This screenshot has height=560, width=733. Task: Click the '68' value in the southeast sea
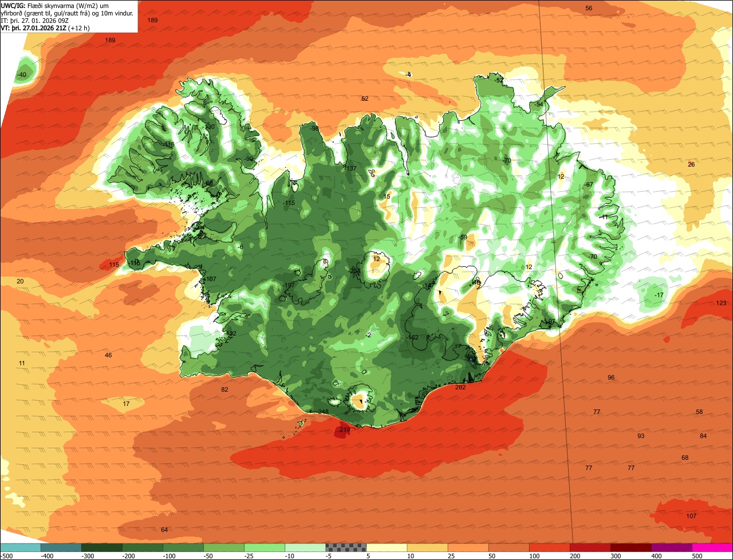(685, 458)
